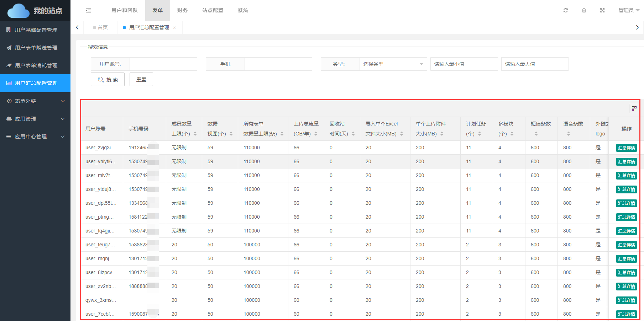Expand the 应用管理 sidebar menu
The width and height of the screenshot is (644, 321).
pos(35,119)
